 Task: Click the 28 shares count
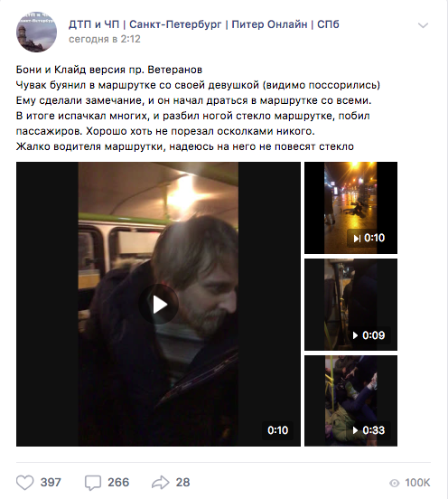point(182,483)
